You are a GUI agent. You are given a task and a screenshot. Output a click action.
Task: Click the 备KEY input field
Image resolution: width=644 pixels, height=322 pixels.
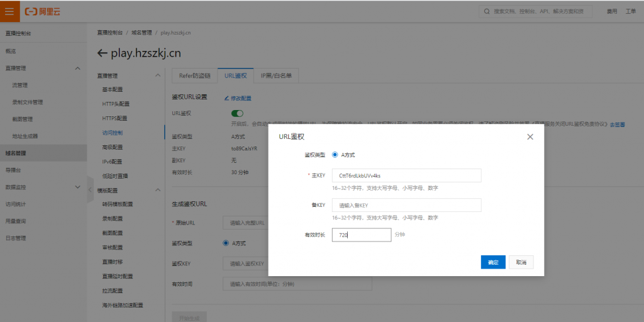point(407,205)
